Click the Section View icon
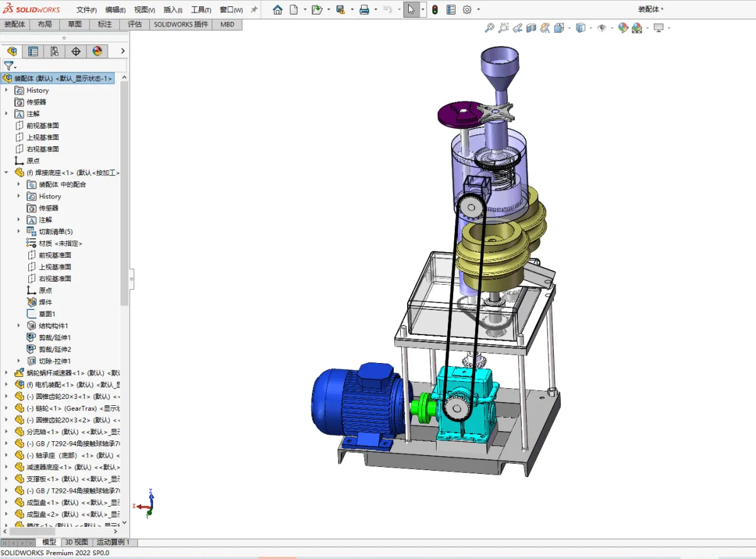 click(x=530, y=28)
